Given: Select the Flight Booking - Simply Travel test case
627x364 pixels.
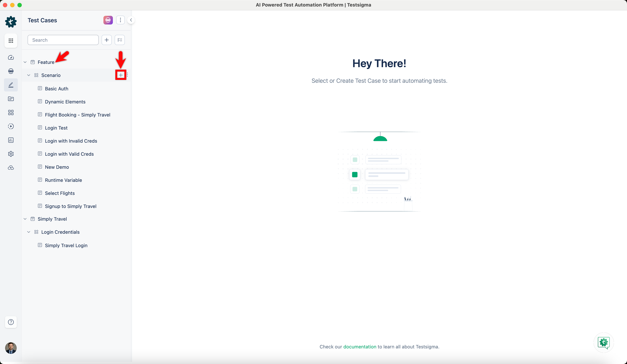Looking at the screenshot, I should [77, 115].
